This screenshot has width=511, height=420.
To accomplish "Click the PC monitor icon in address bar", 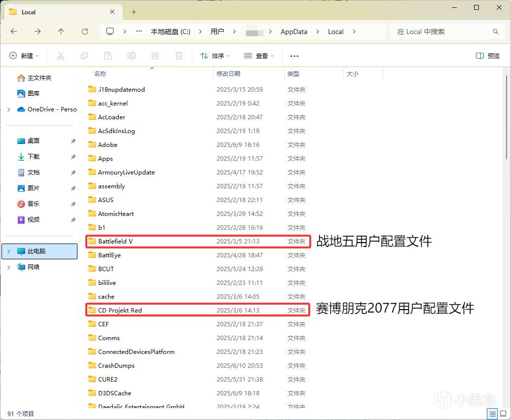I will 110,32.
